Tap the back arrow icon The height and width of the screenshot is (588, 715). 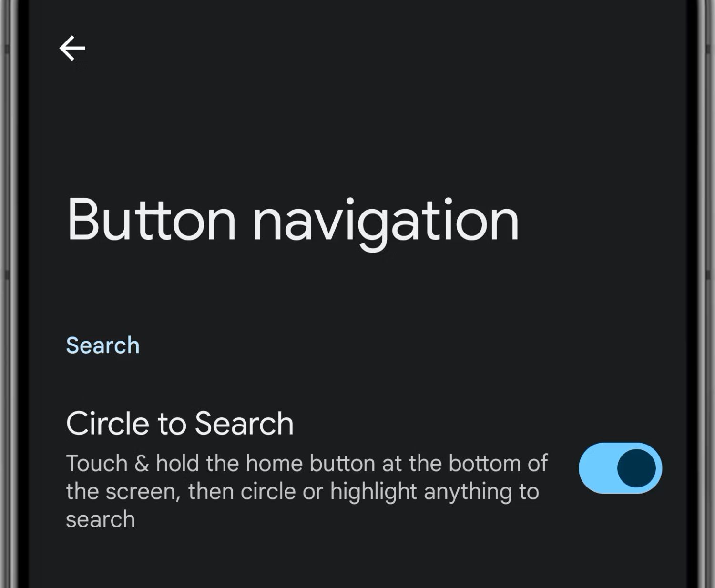72,48
